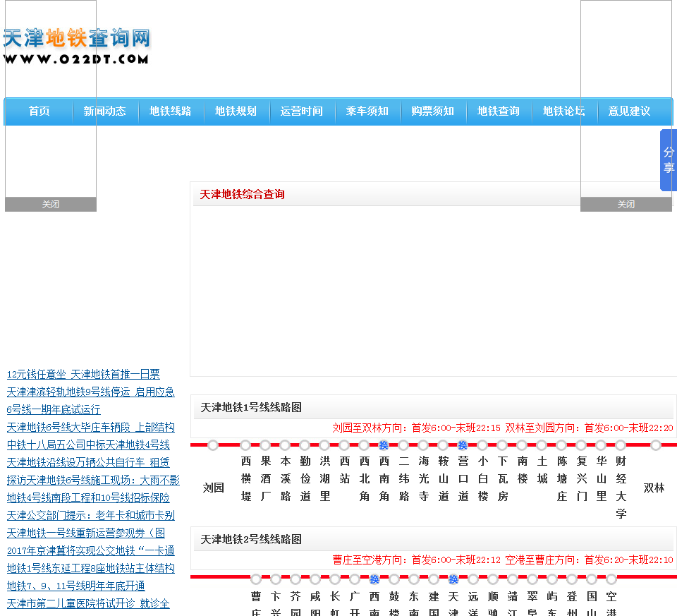Open link 地铁4号线南段工程和10号线招标保险
The height and width of the screenshot is (616, 677).
[x=88, y=498]
